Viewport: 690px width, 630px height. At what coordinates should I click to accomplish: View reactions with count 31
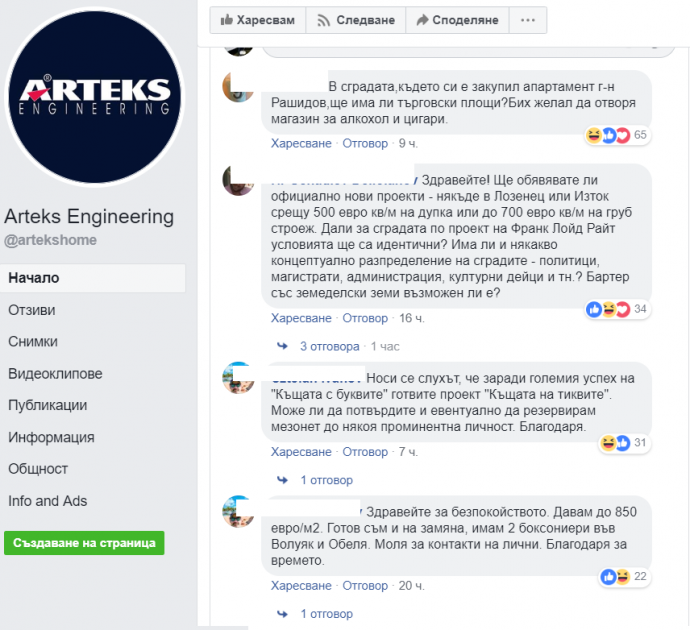click(625, 443)
